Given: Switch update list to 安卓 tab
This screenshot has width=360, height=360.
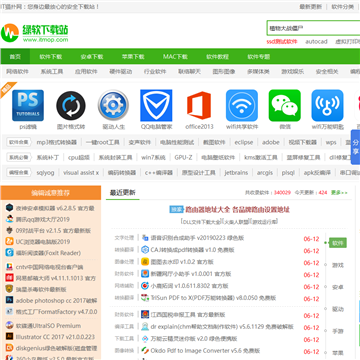Looking at the screenshot, I should point(338,287).
